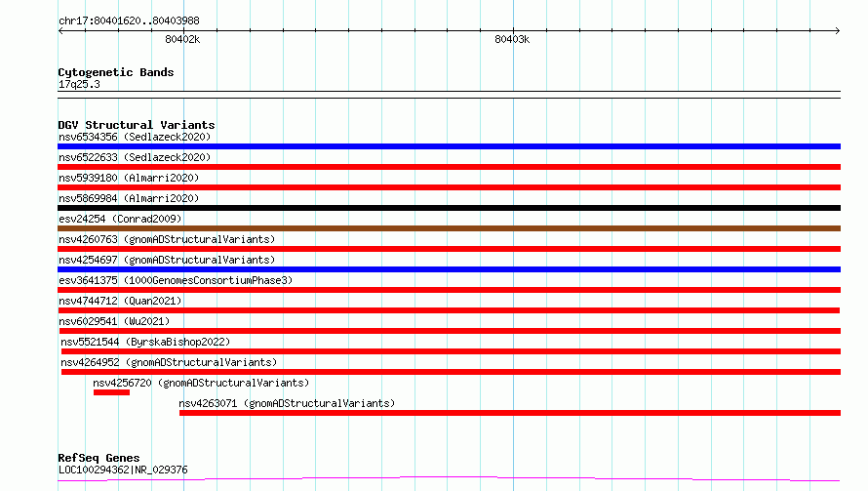Click the red bar for nsv4264952

point(451,372)
